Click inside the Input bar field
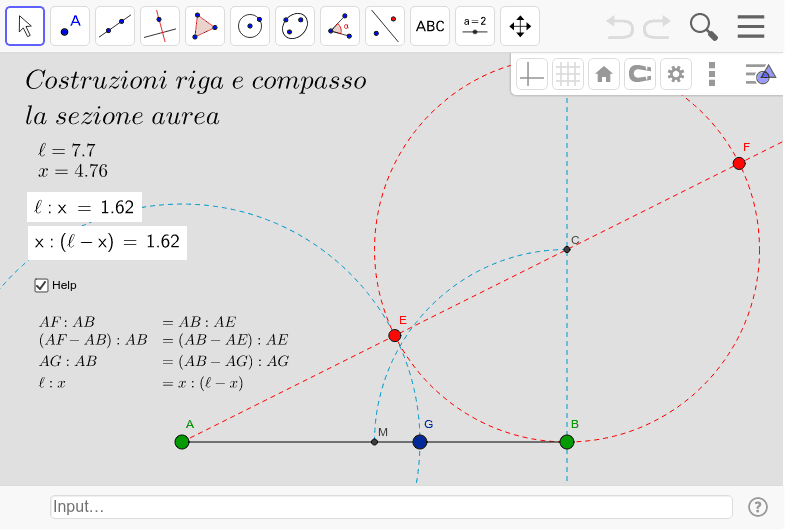Screen dimensions: 785x530 [391, 507]
